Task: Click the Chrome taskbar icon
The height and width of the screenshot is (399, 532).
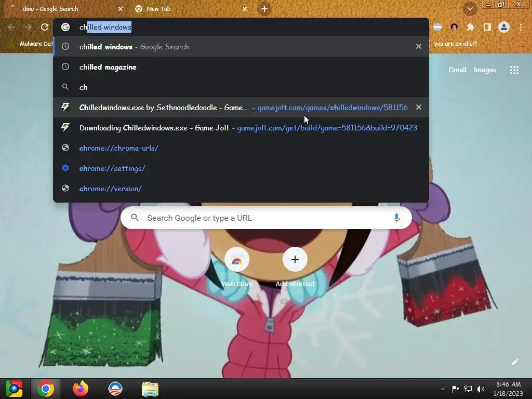Action: [x=46, y=389]
